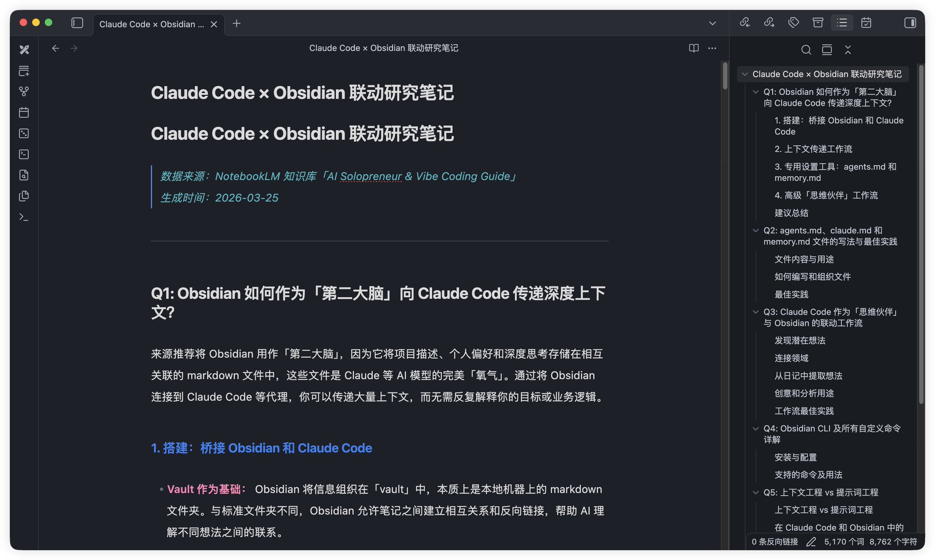Click the 'Q1: Obsidian 如何作为' heading in editor

tap(378, 303)
